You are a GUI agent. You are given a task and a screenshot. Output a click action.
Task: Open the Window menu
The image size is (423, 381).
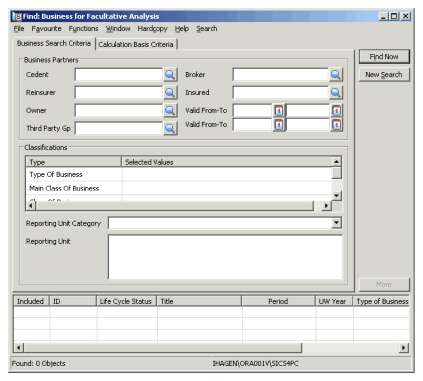coord(118,29)
